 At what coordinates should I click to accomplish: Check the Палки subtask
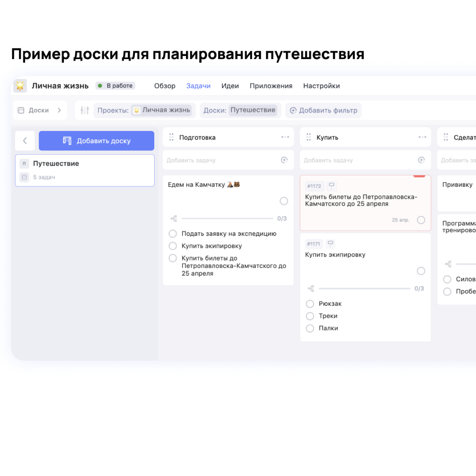[310, 328]
